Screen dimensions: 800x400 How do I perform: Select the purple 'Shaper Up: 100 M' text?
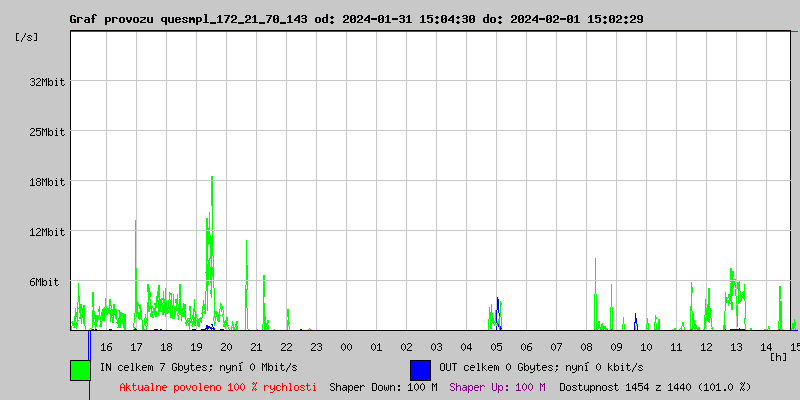[x=497, y=387]
